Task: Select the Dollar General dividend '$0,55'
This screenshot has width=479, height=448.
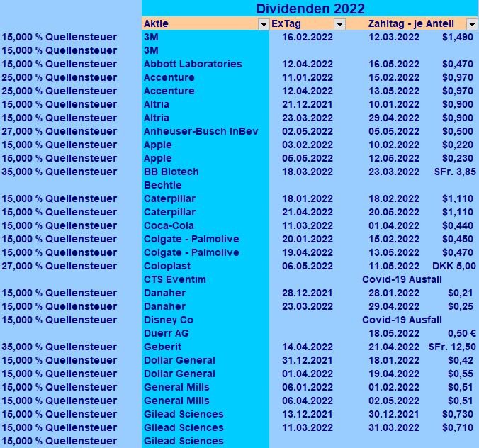Action: (x=461, y=374)
